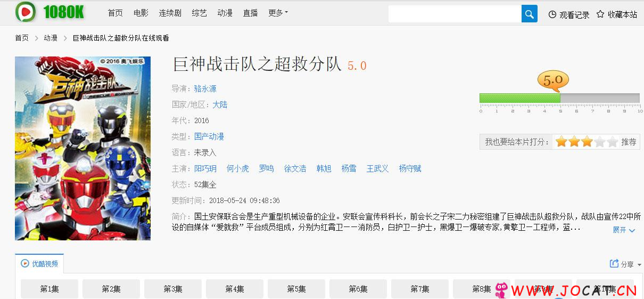The image size is (644, 299).
Task: Click the 动漫 breadcrumb link
Action: (51, 38)
